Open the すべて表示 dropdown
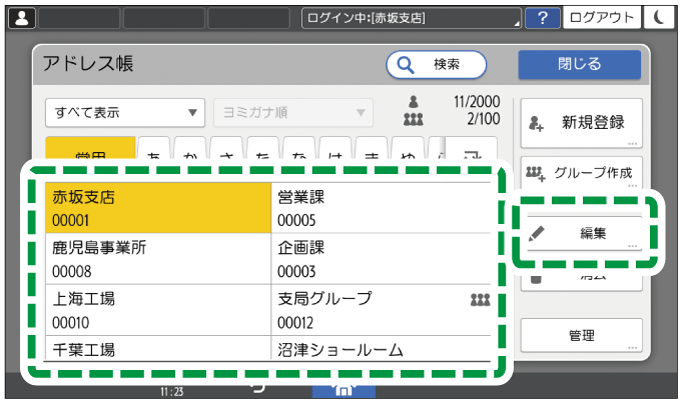 (x=125, y=113)
